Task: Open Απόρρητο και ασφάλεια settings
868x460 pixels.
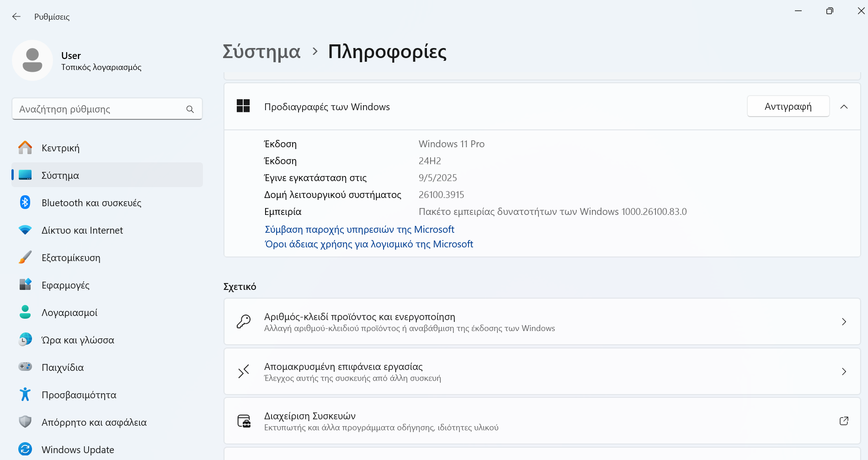Action: click(107, 422)
